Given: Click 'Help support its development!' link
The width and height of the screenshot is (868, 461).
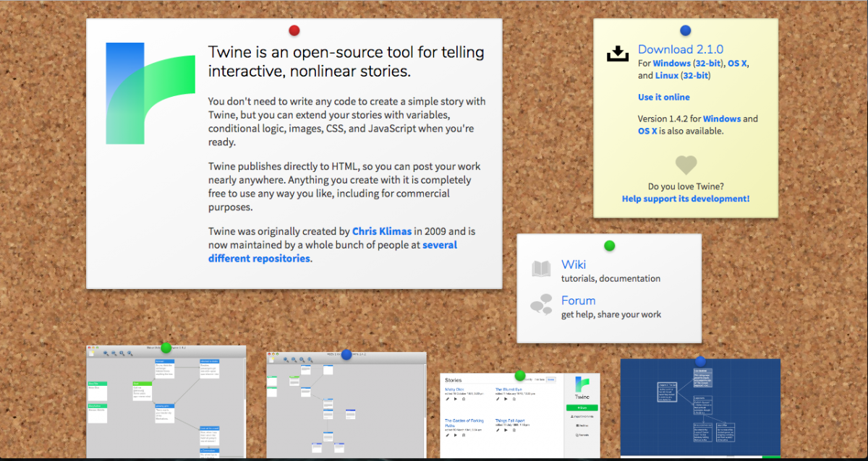Looking at the screenshot, I should click(x=685, y=198).
